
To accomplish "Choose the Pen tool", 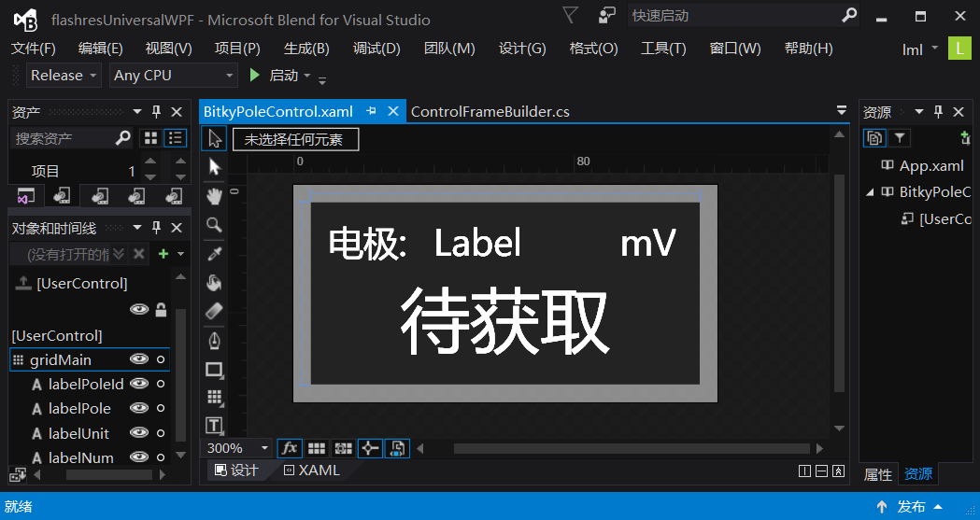I will (214, 341).
